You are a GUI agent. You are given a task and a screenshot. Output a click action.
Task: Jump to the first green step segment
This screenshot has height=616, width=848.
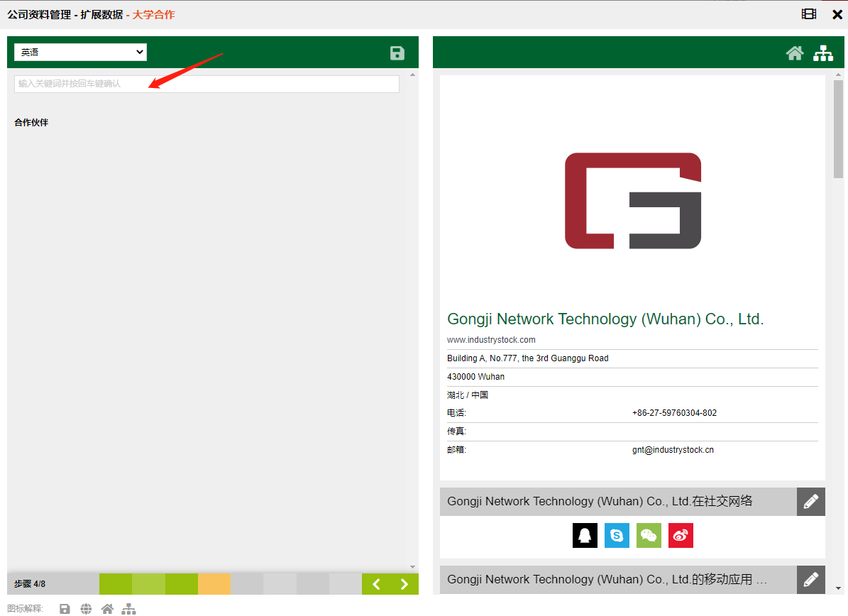point(116,584)
